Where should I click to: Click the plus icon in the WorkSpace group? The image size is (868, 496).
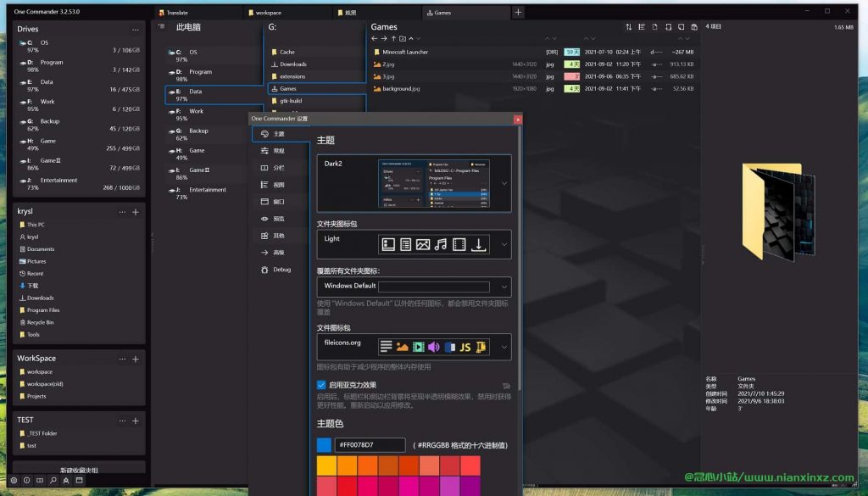(x=136, y=359)
